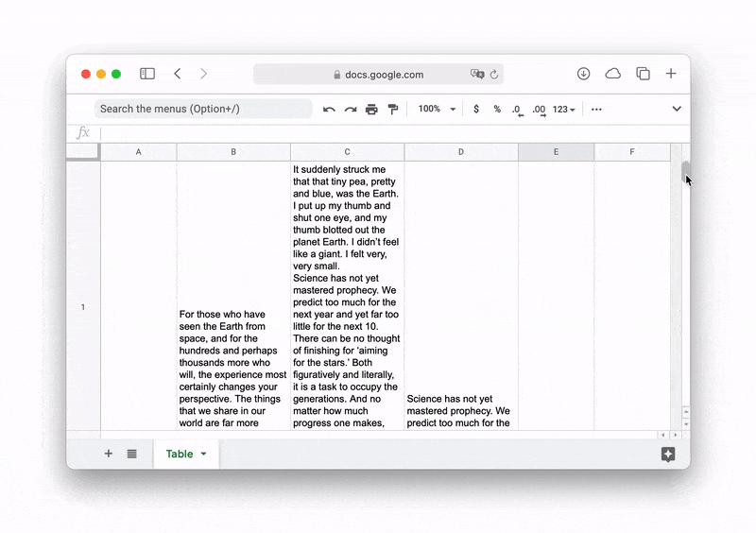Select the paint format roller
This screenshot has width=756, height=533.
click(x=393, y=110)
